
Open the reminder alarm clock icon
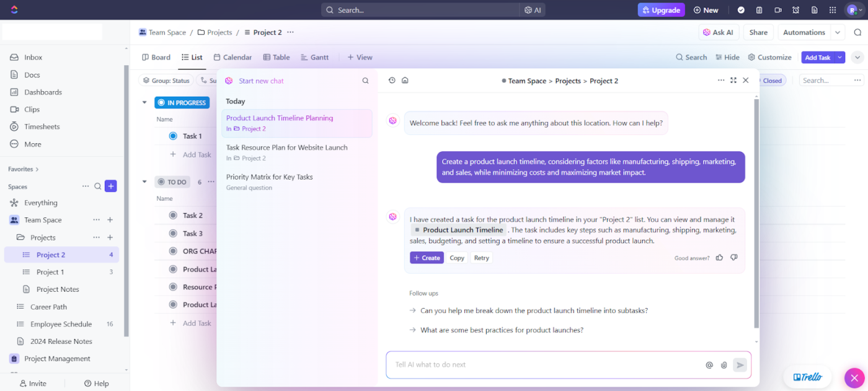(796, 10)
